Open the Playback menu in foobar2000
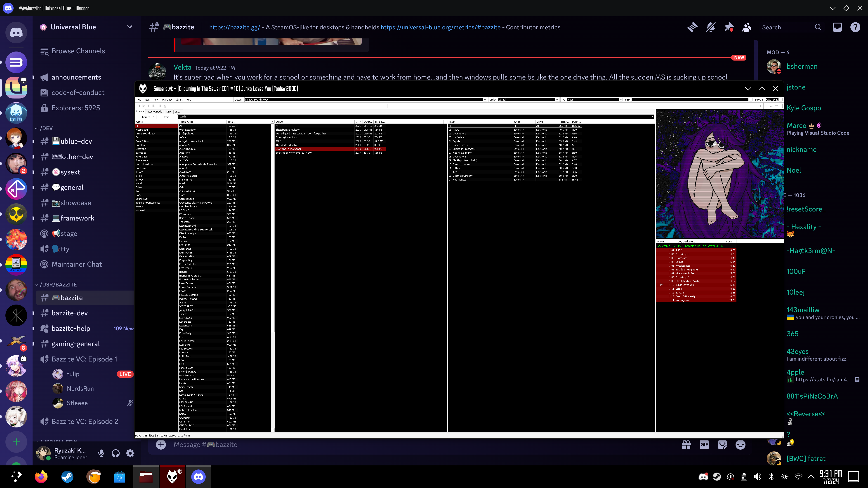868x488 pixels. [167, 100]
